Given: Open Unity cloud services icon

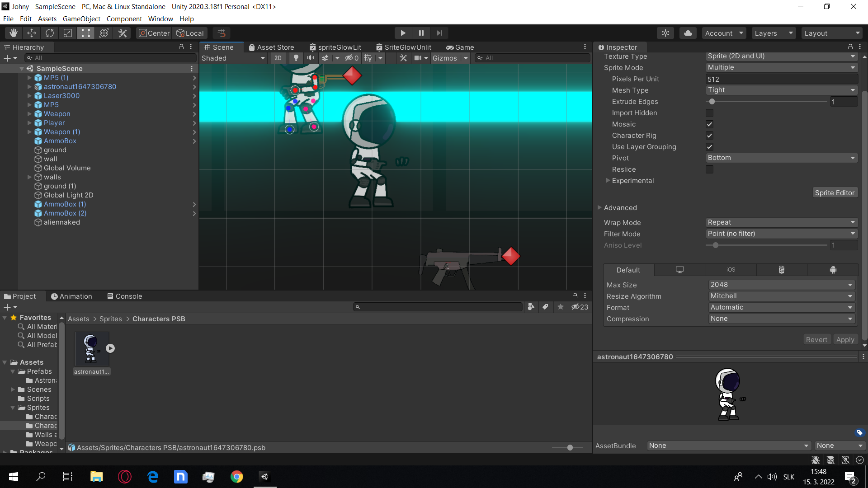Looking at the screenshot, I should pyautogui.click(x=688, y=33).
